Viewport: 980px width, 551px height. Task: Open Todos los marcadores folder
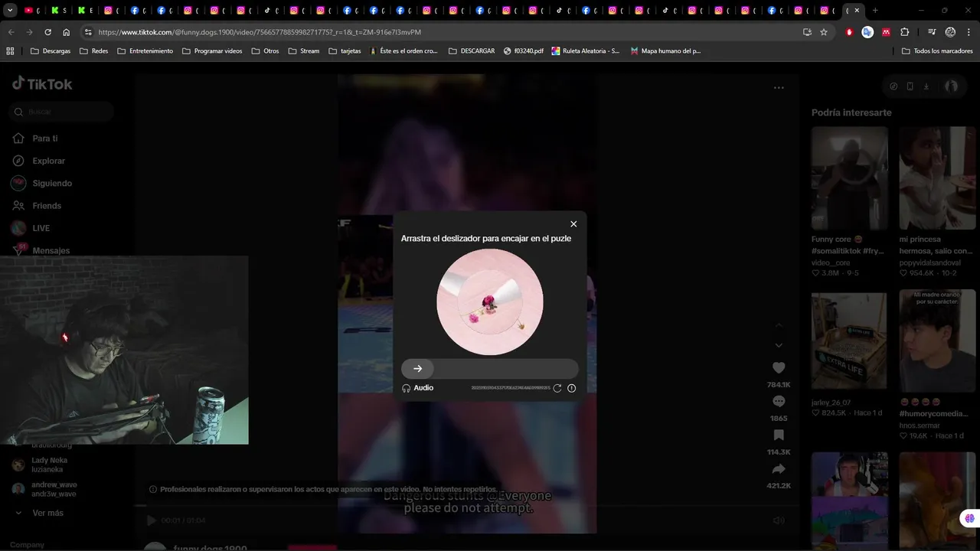(x=937, y=51)
